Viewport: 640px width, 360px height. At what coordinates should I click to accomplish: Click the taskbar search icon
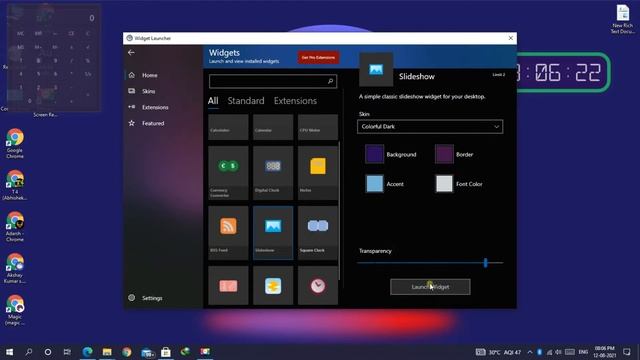pyautogui.click(x=29, y=352)
